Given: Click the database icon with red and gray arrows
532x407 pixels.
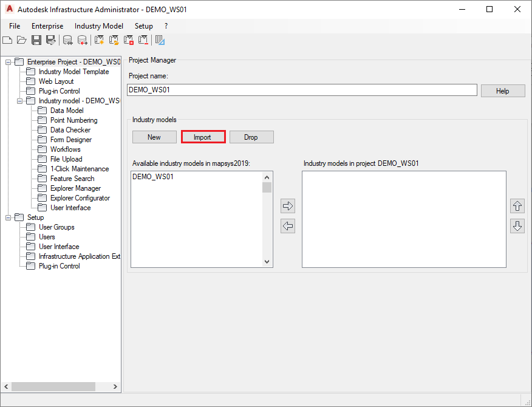Looking at the screenshot, I should click(x=83, y=40).
